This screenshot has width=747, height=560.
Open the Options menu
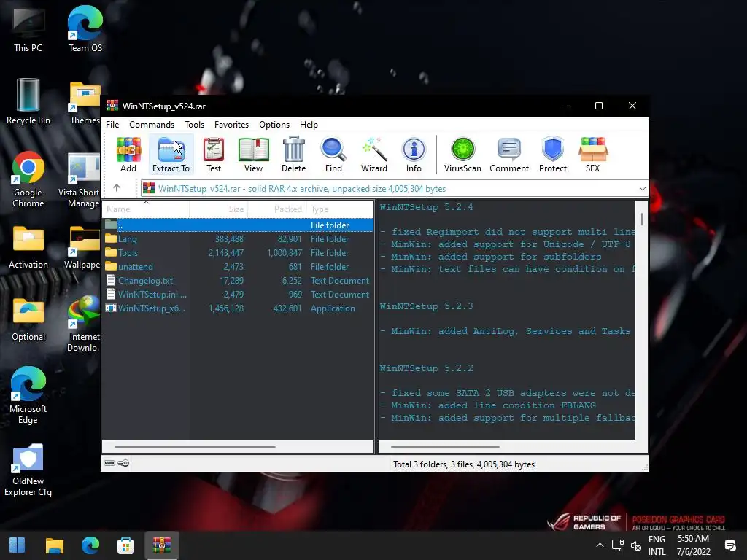coord(274,124)
